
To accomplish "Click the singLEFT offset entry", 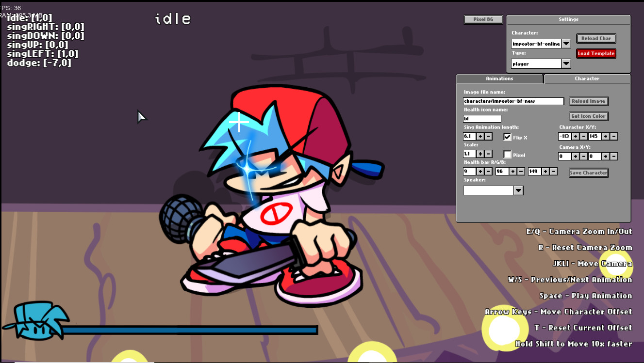I will coord(43,54).
